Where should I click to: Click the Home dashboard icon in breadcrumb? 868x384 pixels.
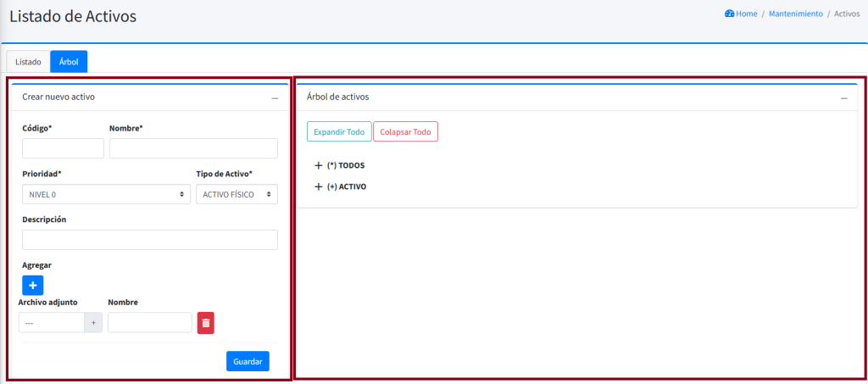[729, 14]
